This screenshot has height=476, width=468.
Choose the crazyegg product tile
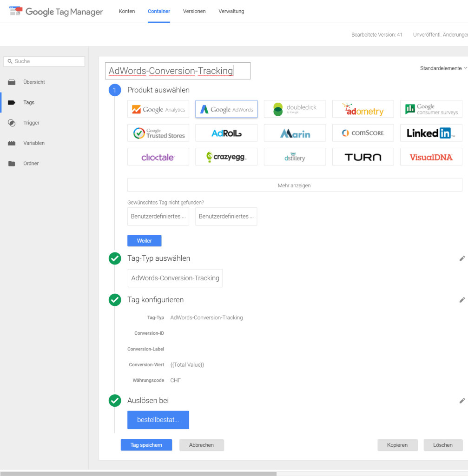[226, 157]
